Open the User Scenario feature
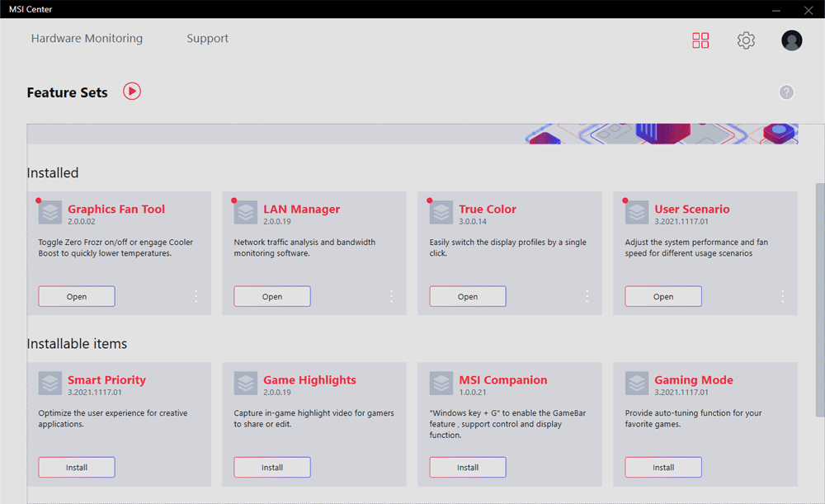Image resolution: width=825 pixels, height=504 pixels. tap(663, 296)
